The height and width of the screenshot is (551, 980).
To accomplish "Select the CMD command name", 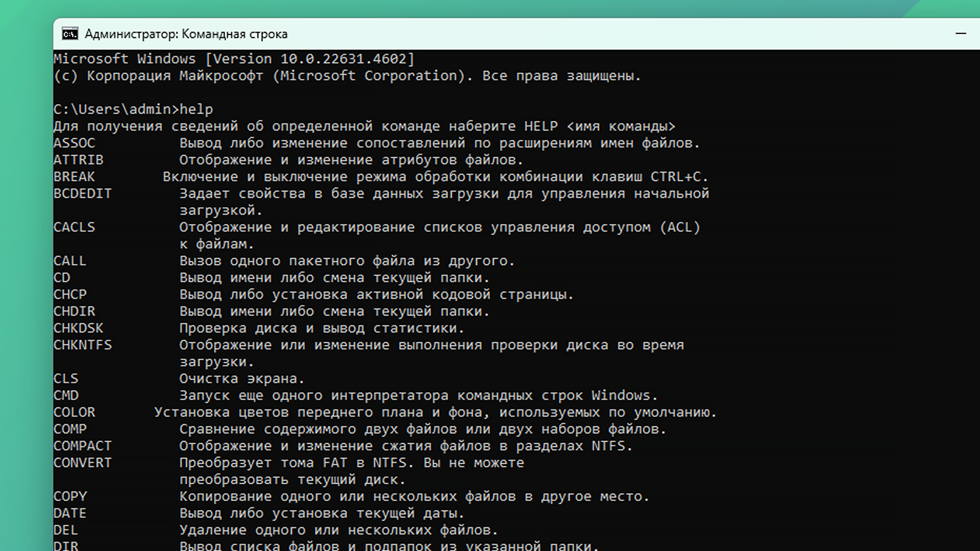I will (x=66, y=395).
